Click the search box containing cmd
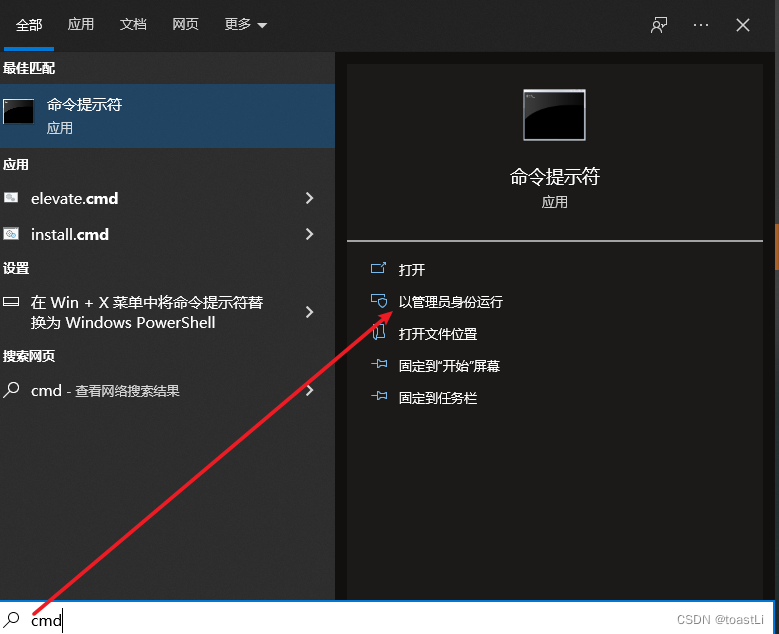Viewport: 779px width, 634px height. coord(388,619)
